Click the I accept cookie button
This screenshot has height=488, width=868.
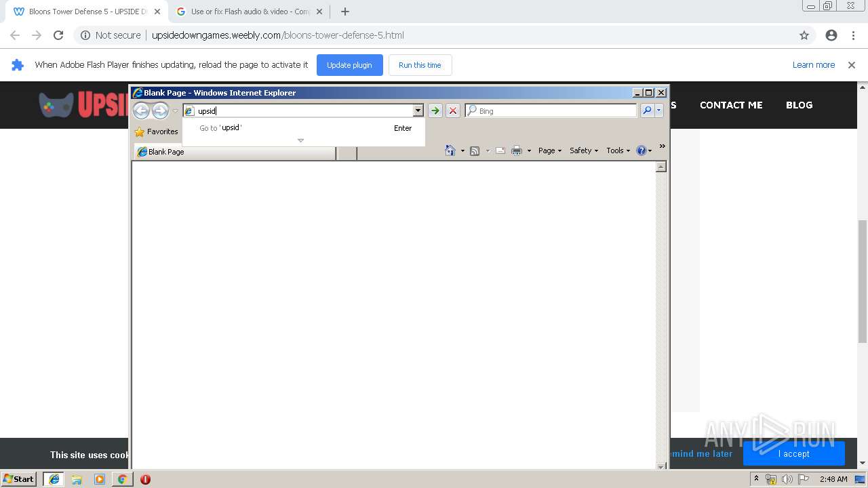(x=793, y=453)
